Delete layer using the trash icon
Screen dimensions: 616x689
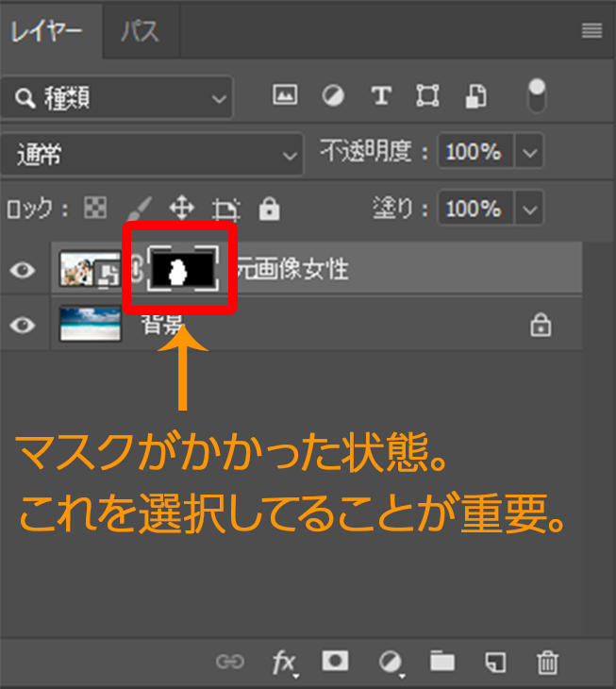[x=547, y=662]
